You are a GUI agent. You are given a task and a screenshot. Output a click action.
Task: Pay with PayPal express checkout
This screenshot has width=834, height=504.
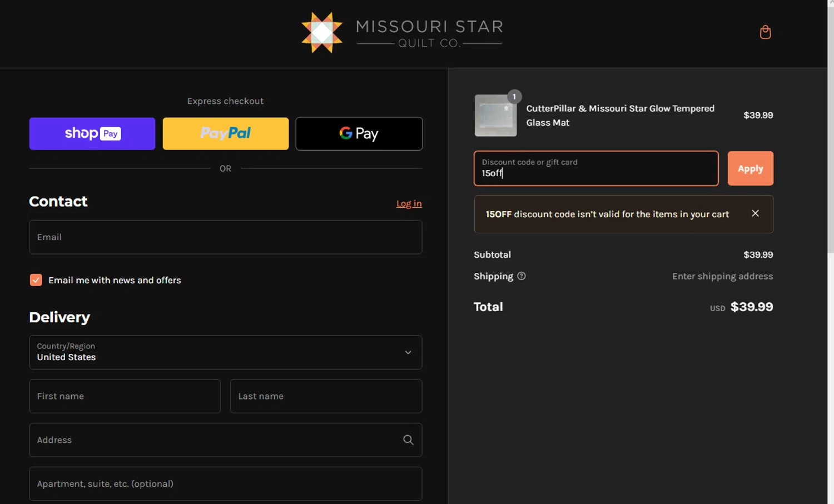click(226, 133)
